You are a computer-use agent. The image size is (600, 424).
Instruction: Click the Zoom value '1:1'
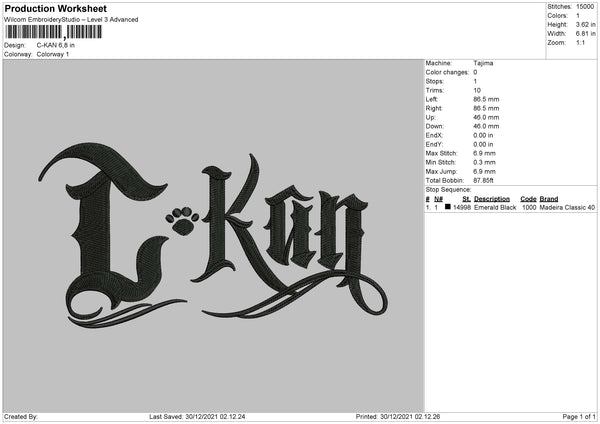pos(580,42)
